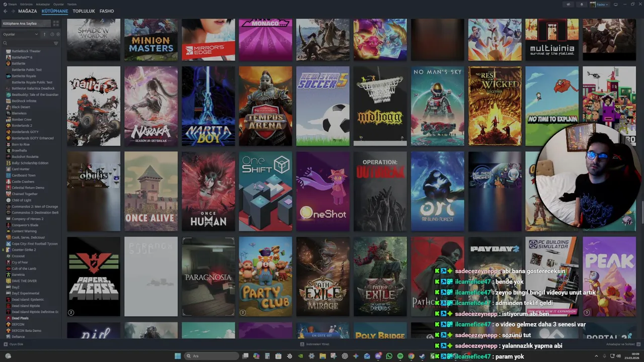Viewport: 644px width, 362px height.
Task: Select Dead Pixels in the sidebar
Action: [20, 318]
